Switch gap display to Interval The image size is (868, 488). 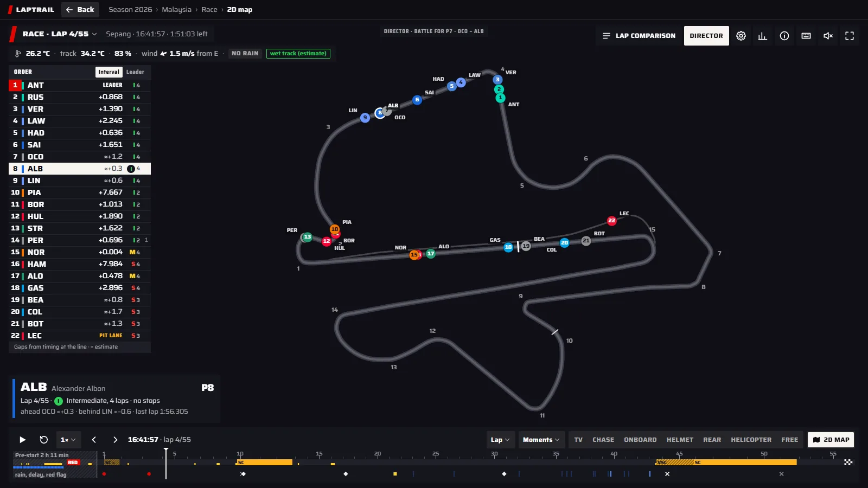pyautogui.click(x=109, y=72)
